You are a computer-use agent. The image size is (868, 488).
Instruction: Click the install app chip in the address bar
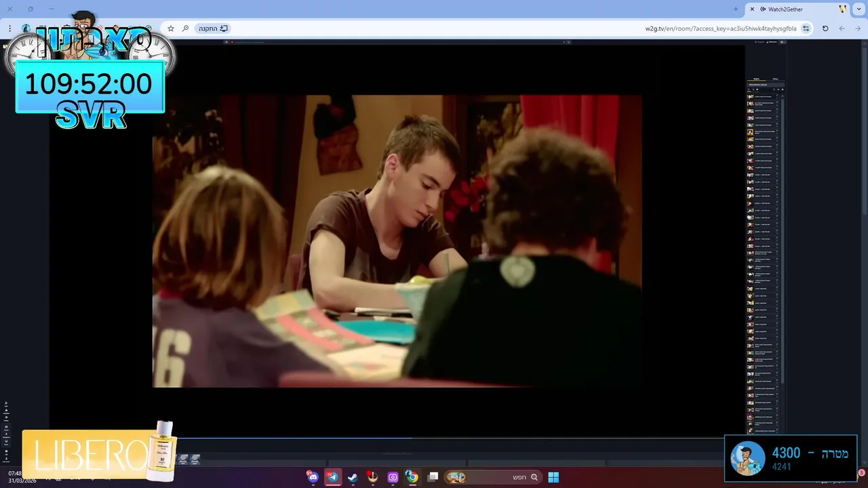click(x=213, y=28)
